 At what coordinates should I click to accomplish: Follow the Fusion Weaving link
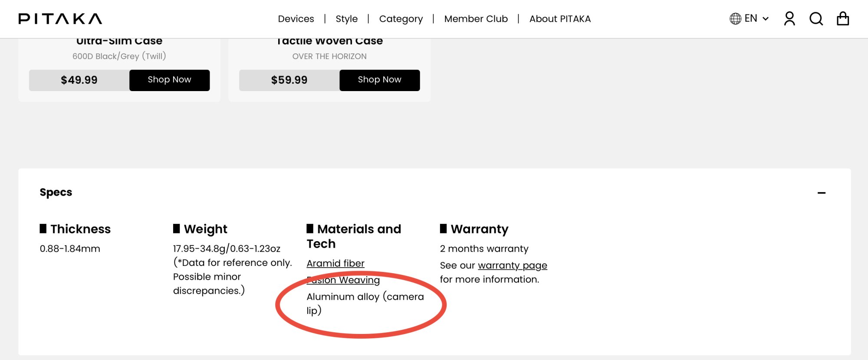343,280
